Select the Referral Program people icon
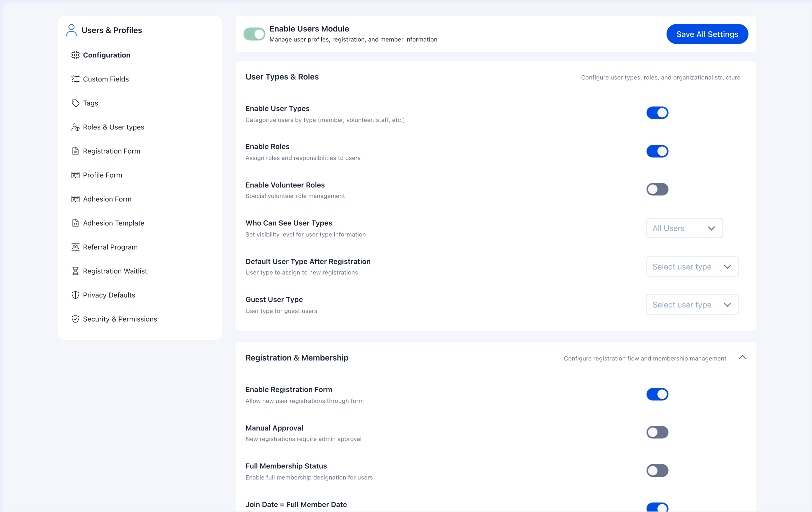The image size is (812, 512). [75, 247]
